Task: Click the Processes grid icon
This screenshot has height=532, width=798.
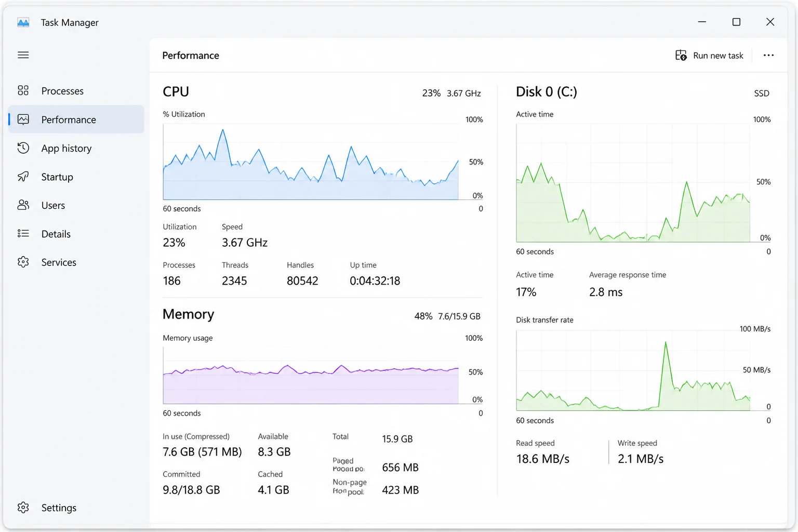Action: tap(23, 90)
